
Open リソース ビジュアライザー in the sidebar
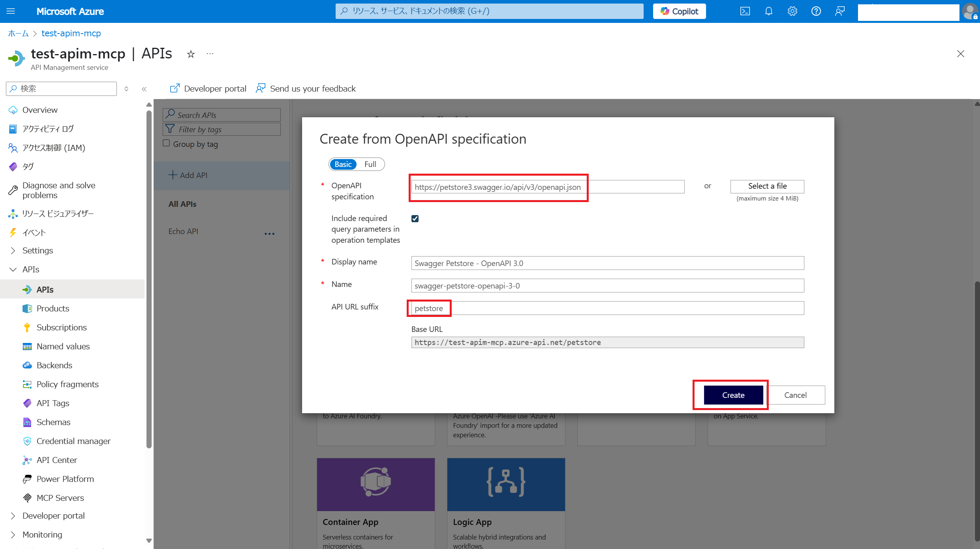(x=58, y=214)
